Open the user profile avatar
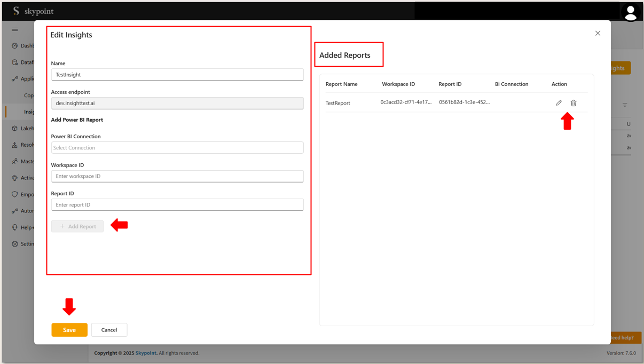This screenshot has height=364, width=644. pyautogui.click(x=630, y=12)
